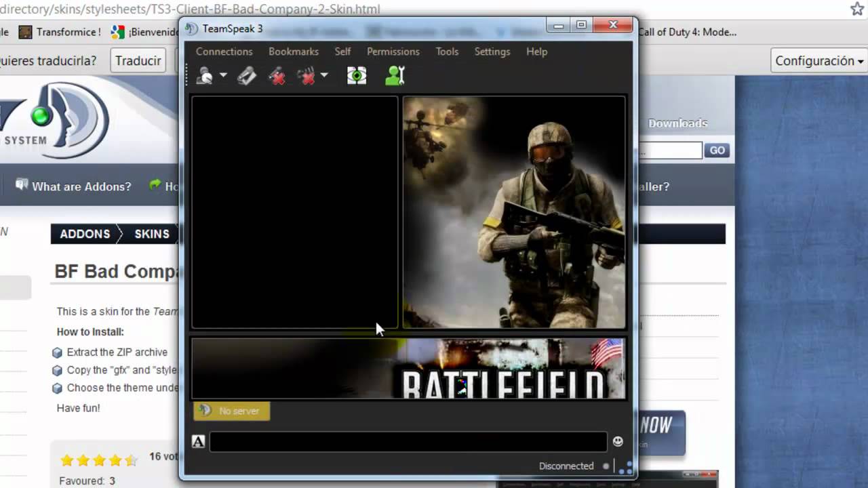Click the 'Favoured: 3' text

click(87, 481)
